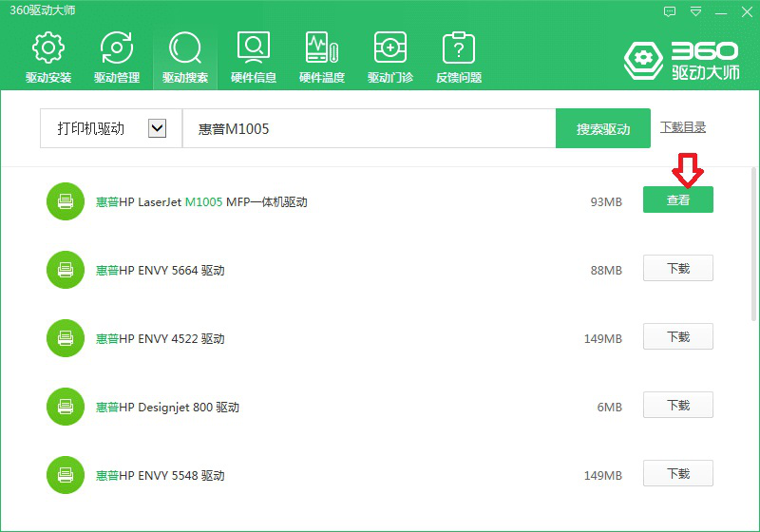Download the HP Designjet 800 driver
Screen dimensions: 760x532
tap(677, 406)
